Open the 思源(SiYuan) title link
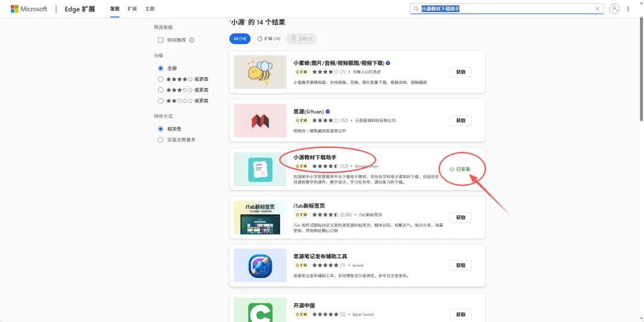 point(308,112)
